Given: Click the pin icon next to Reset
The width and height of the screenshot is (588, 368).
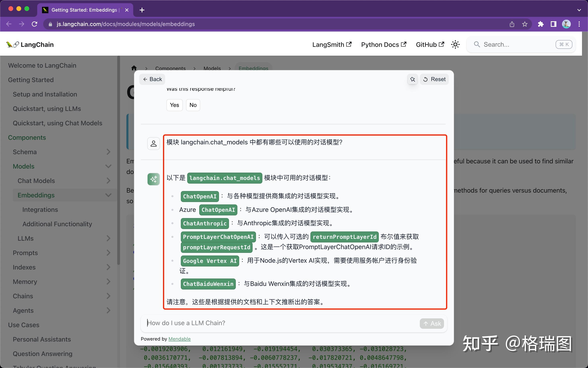Looking at the screenshot, I should (412, 79).
